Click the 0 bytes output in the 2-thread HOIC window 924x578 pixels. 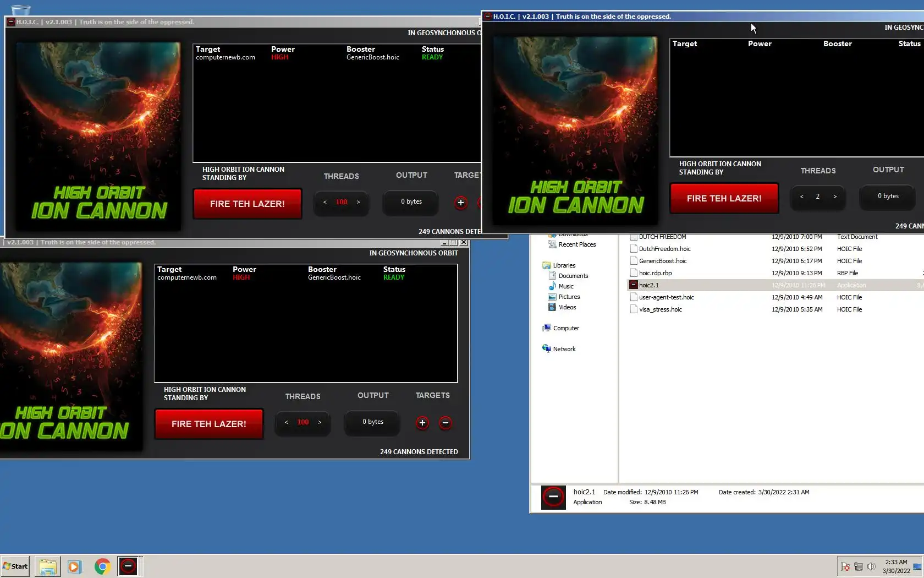pyautogui.click(x=888, y=196)
